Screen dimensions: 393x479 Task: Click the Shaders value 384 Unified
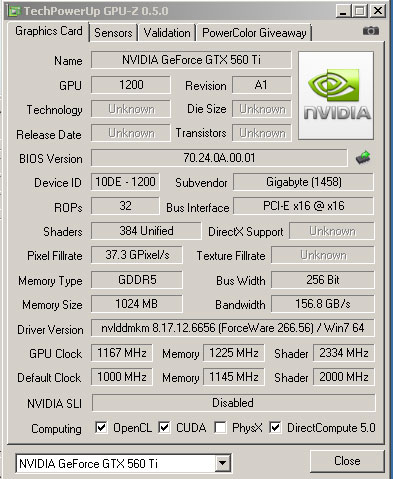(146, 231)
